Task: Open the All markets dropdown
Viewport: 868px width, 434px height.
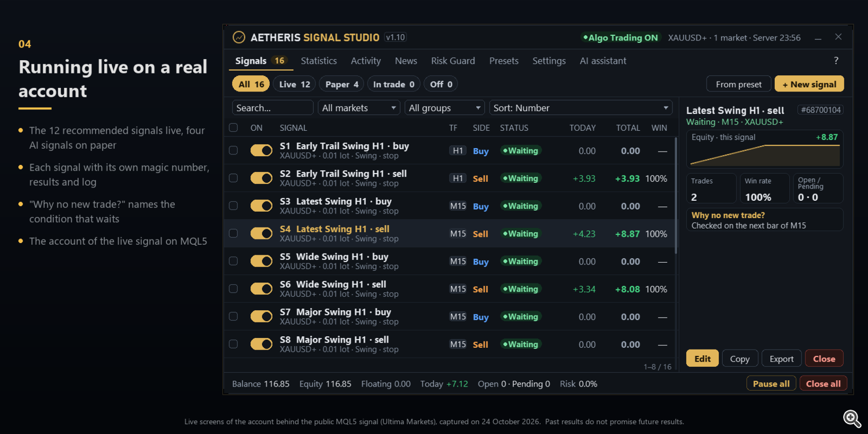Action: [x=359, y=108]
